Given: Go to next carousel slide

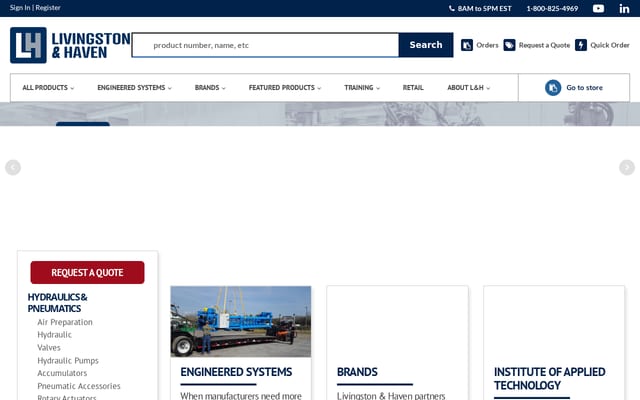Looking at the screenshot, I should (x=627, y=167).
